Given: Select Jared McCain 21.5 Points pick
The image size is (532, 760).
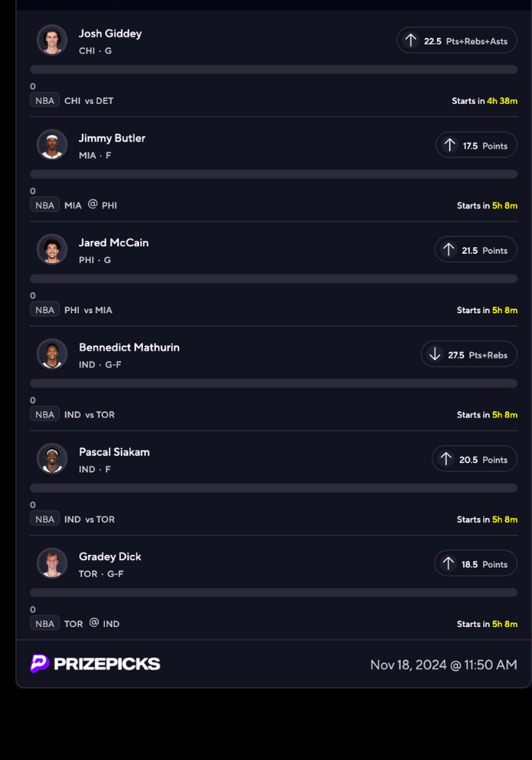Looking at the screenshot, I should pyautogui.click(x=476, y=250).
